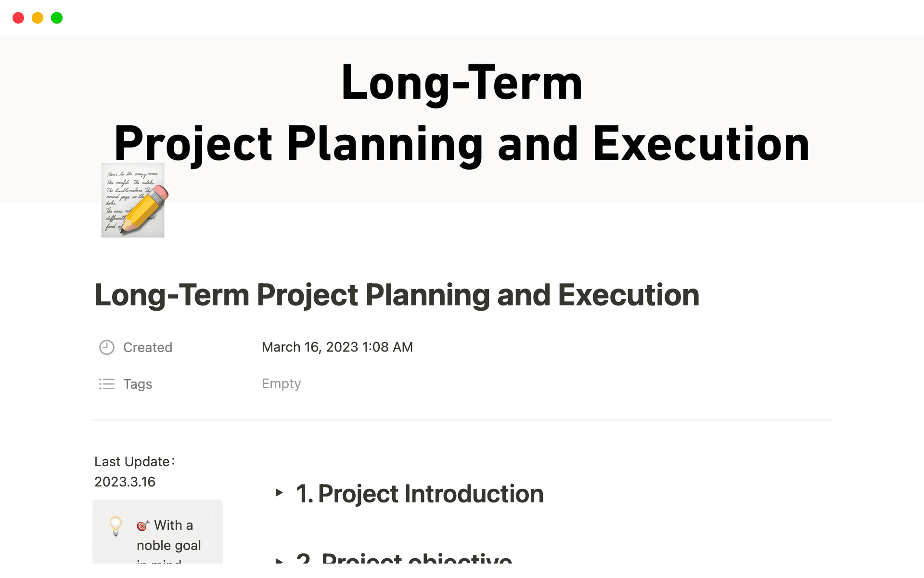Select the Last Update 2023.3.16 text
The image size is (924, 578).
point(135,471)
